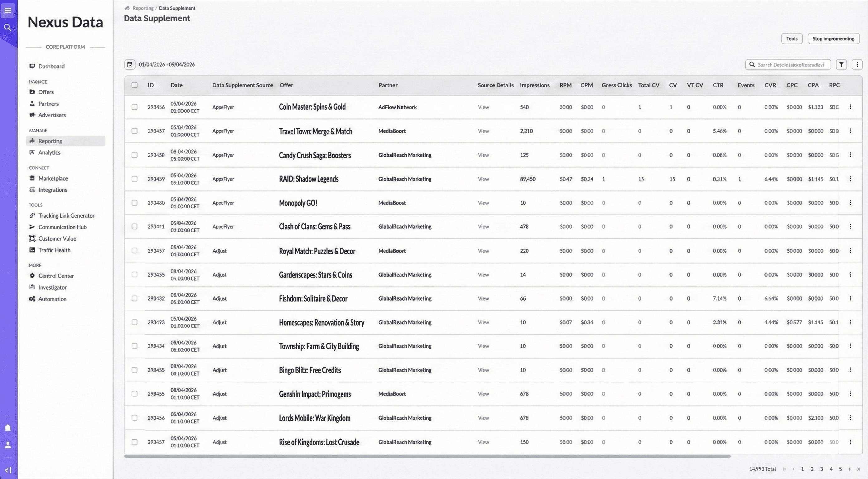Image resolution: width=868 pixels, height=479 pixels.
Task: Open the table options kebab menu
Action: tap(857, 64)
